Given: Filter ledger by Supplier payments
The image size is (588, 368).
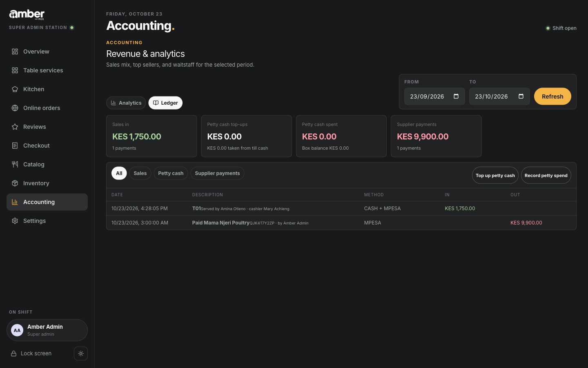Looking at the screenshot, I should [x=217, y=173].
